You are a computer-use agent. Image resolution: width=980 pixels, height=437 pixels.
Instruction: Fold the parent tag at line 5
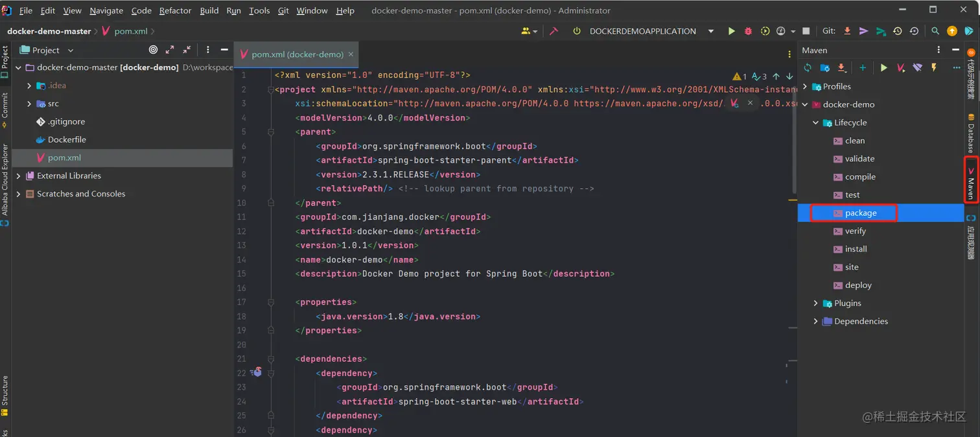272,132
